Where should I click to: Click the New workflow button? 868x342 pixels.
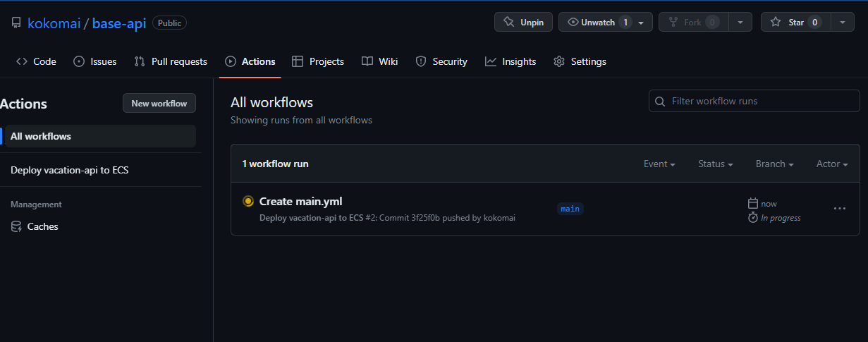[x=159, y=103]
